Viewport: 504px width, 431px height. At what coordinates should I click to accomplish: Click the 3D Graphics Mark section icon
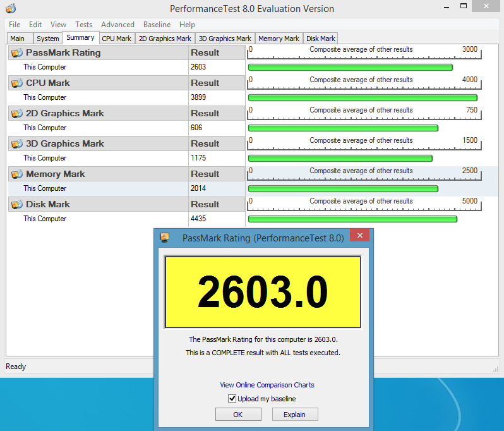pyautogui.click(x=17, y=144)
